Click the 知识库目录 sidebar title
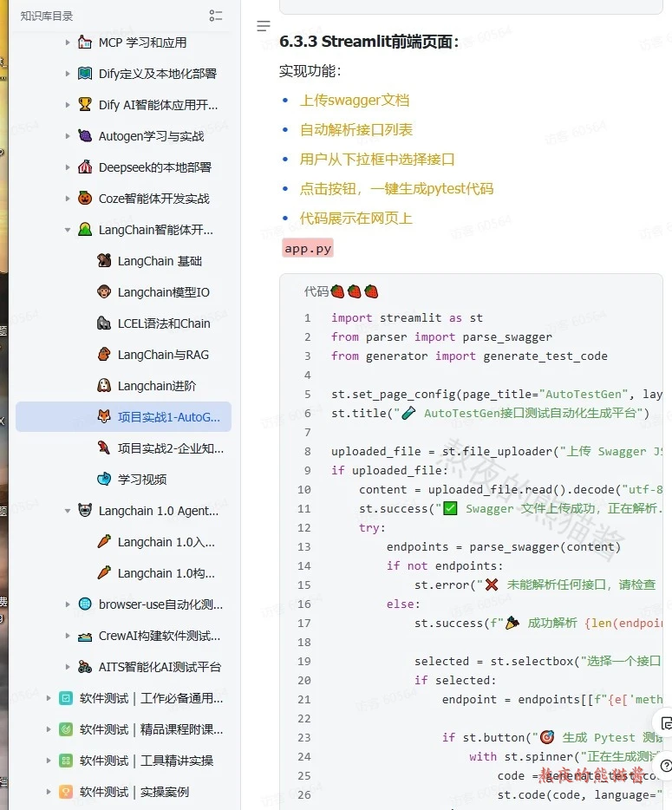This screenshot has height=810, width=672. coord(47,16)
